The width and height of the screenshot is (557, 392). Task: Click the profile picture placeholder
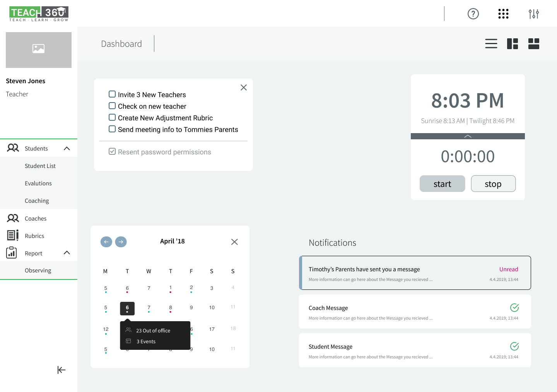(x=39, y=50)
